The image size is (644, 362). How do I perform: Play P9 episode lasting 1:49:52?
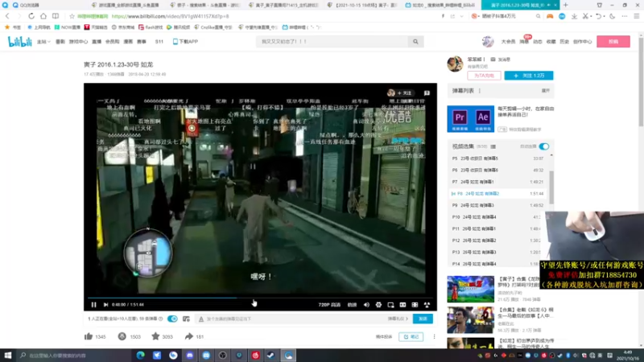(497, 205)
